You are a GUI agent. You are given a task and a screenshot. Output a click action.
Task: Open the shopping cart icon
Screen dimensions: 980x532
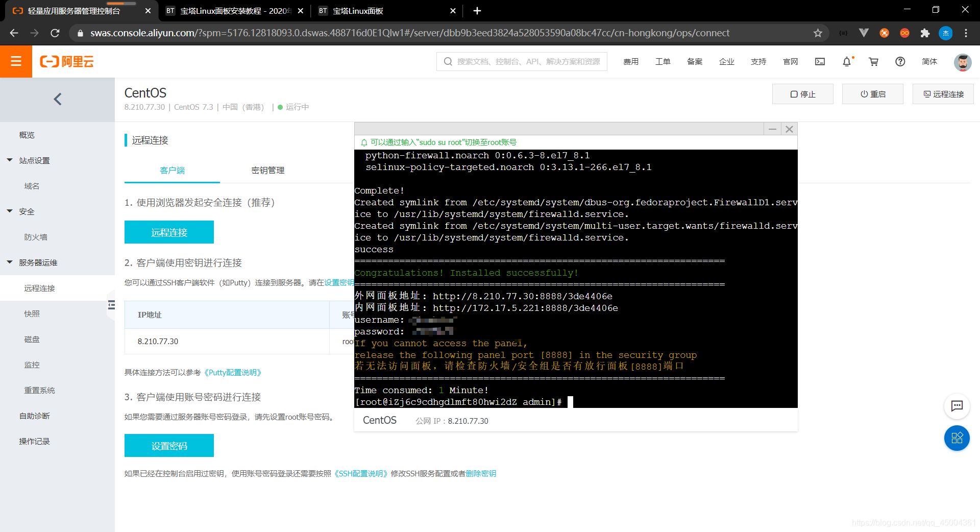tap(874, 62)
